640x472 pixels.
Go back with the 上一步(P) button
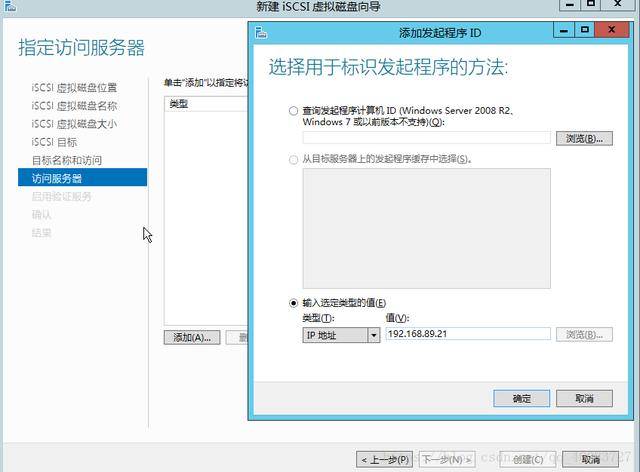384,460
